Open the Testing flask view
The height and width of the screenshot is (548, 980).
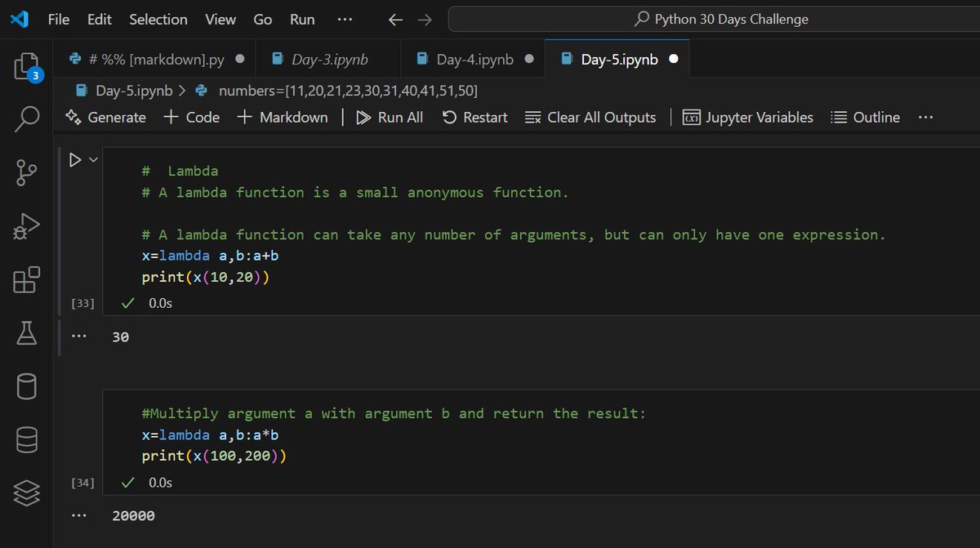coord(26,332)
